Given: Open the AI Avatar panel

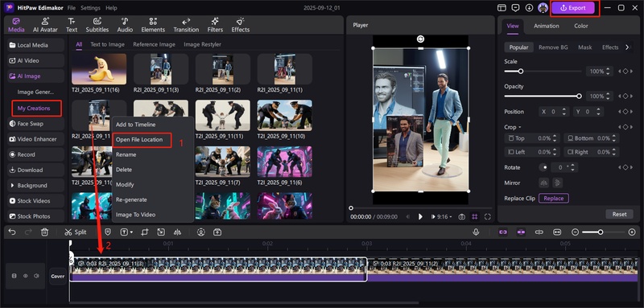Looking at the screenshot, I should [x=45, y=25].
